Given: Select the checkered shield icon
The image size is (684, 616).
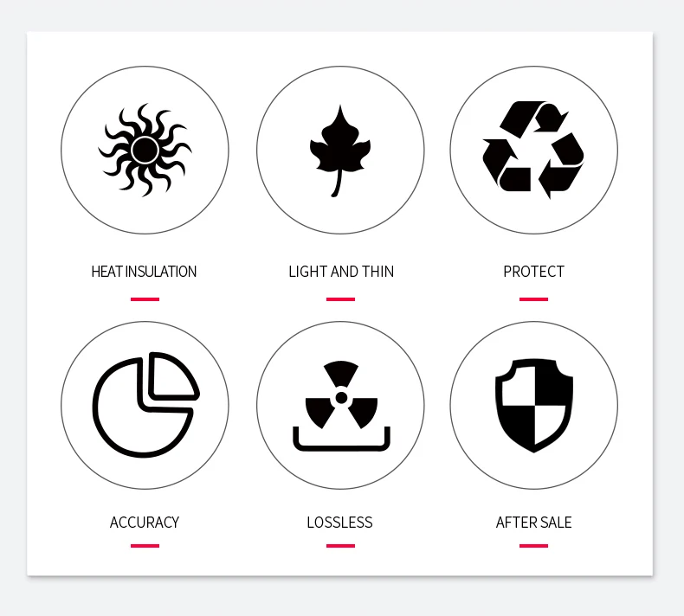Looking at the screenshot, I should coord(534,406).
